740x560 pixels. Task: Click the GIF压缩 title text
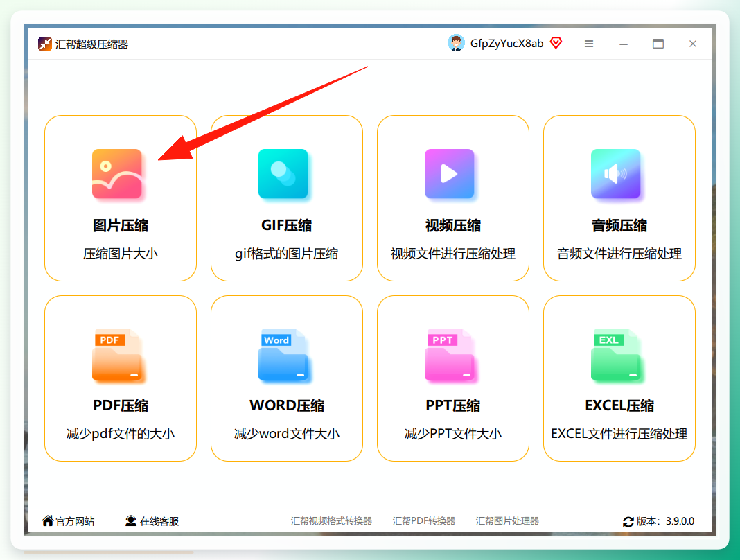[x=286, y=226]
